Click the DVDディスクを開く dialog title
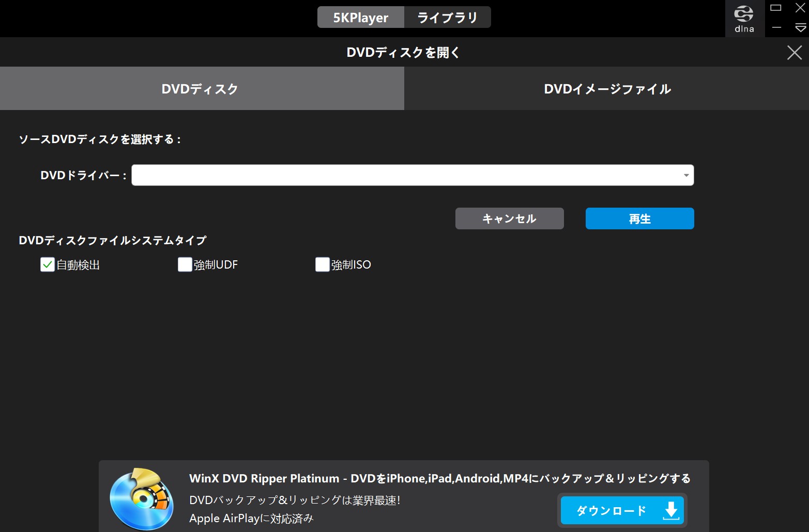809x532 pixels. click(403, 52)
